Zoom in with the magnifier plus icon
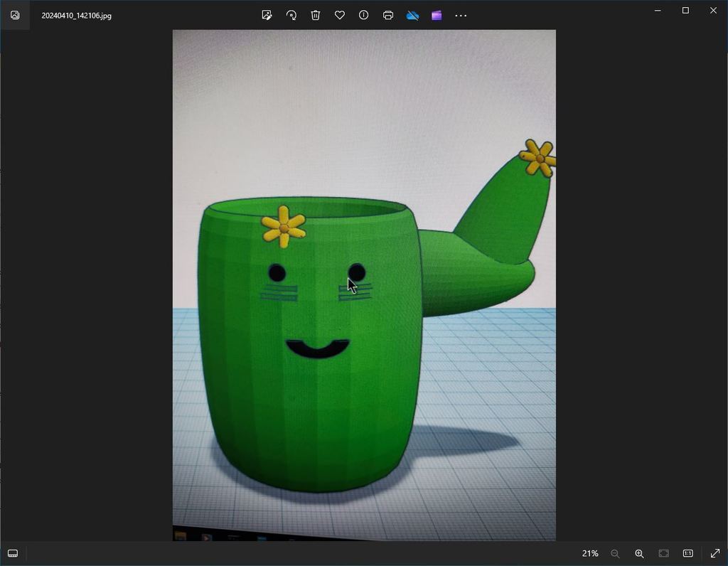 (639, 553)
